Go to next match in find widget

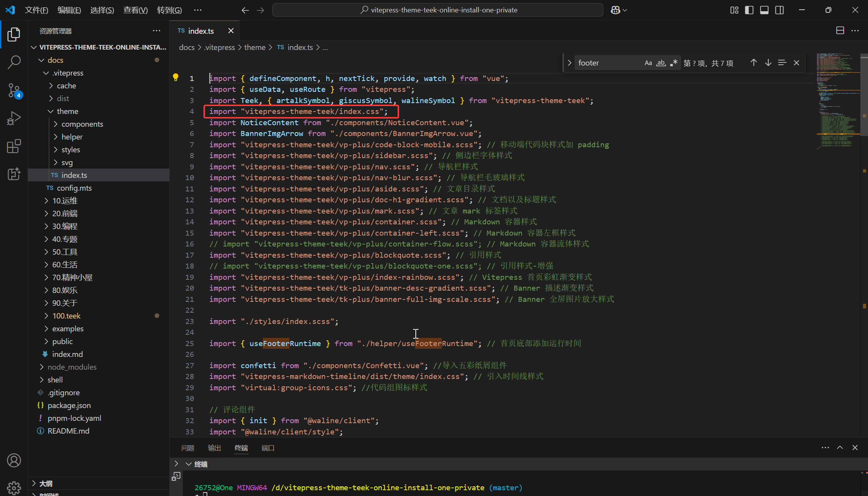(x=768, y=62)
